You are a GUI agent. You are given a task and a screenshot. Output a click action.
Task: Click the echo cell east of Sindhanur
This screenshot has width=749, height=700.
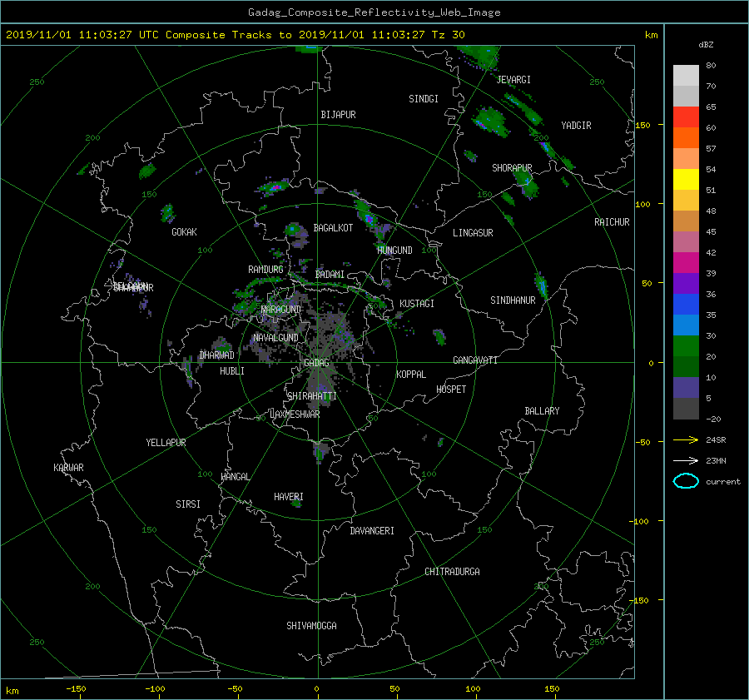click(x=541, y=285)
